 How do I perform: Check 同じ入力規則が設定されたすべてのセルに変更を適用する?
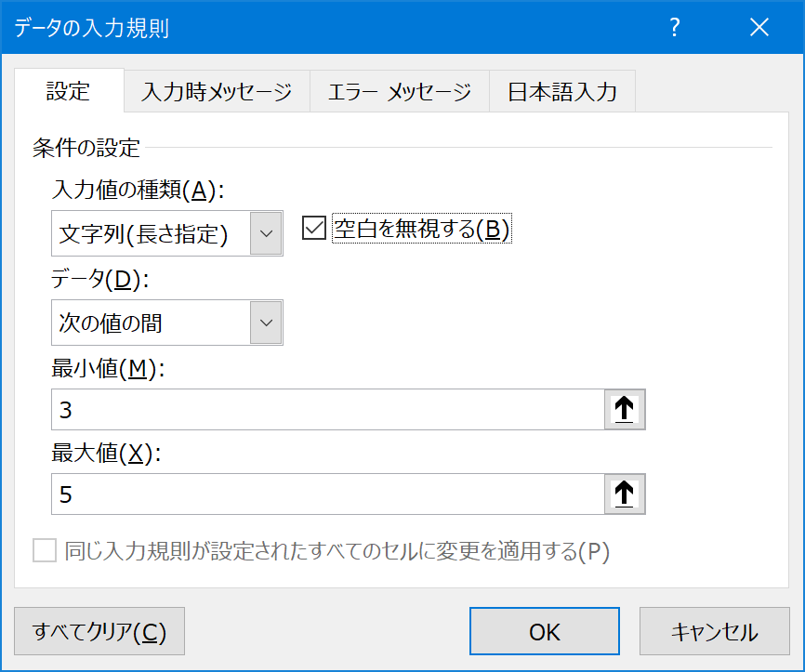pyautogui.click(x=45, y=550)
